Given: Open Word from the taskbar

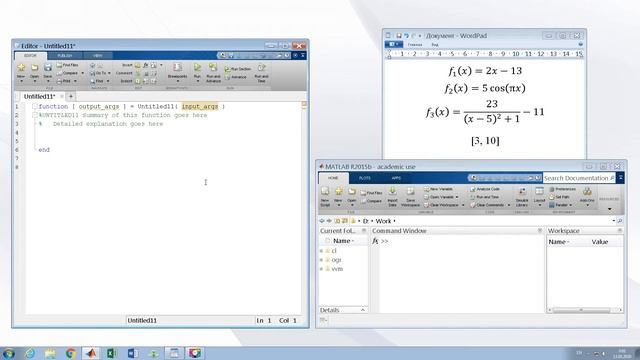Looking at the screenshot, I should [132, 353].
